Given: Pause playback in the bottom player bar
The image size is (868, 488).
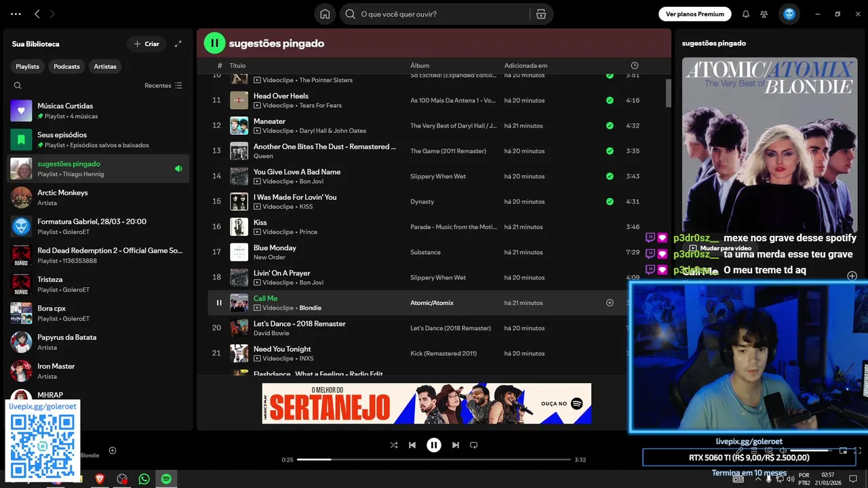Looking at the screenshot, I should tap(434, 445).
